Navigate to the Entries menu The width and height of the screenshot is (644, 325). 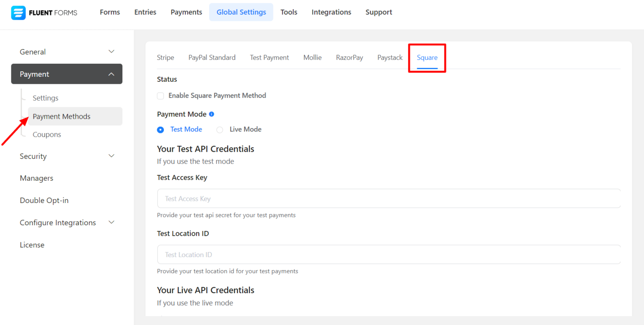coord(145,12)
